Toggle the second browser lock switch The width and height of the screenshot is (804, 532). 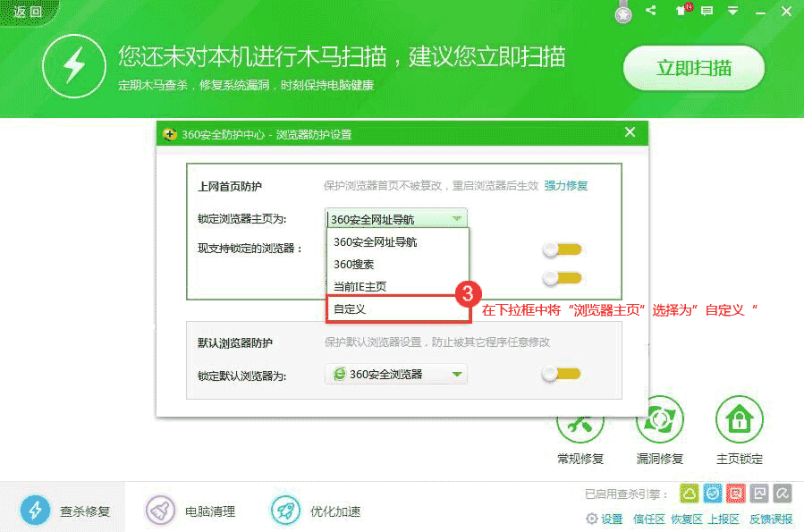click(x=562, y=278)
